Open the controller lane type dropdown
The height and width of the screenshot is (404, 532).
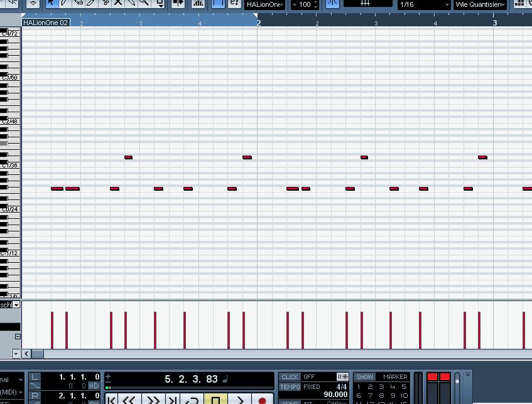(16, 305)
